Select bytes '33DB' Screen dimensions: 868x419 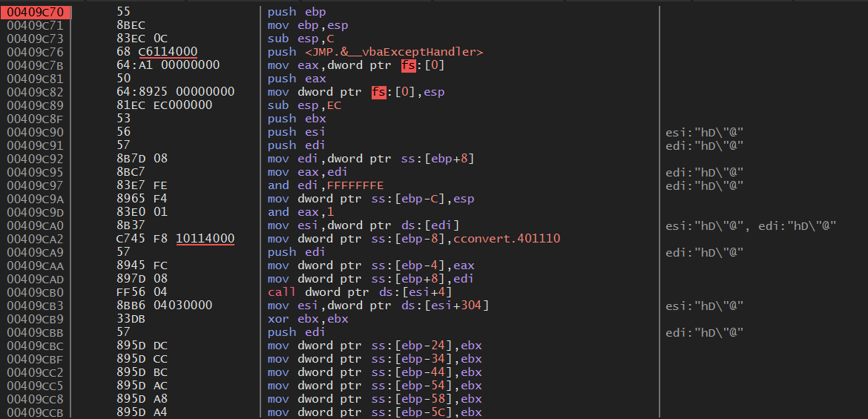131,319
